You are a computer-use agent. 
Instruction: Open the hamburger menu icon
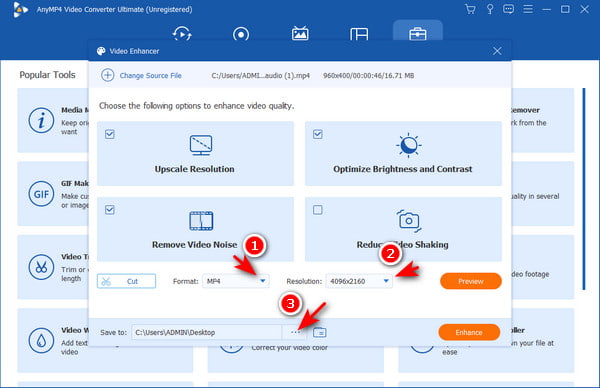[528, 9]
